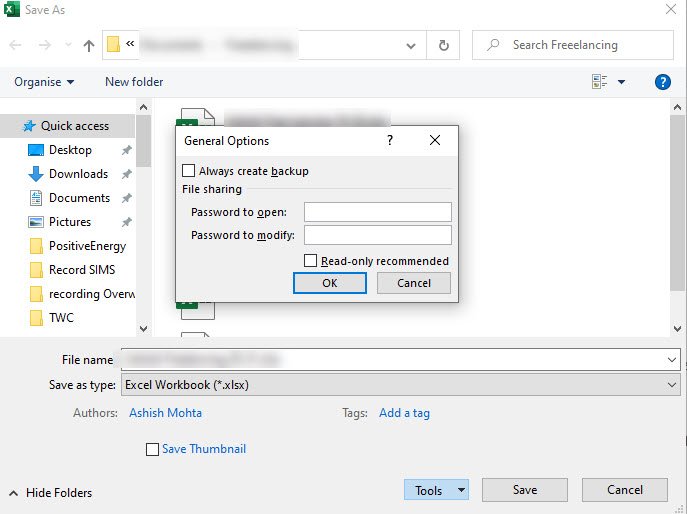Collapse with Hide Folders
The width and height of the screenshot is (687, 514).
[x=50, y=493]
